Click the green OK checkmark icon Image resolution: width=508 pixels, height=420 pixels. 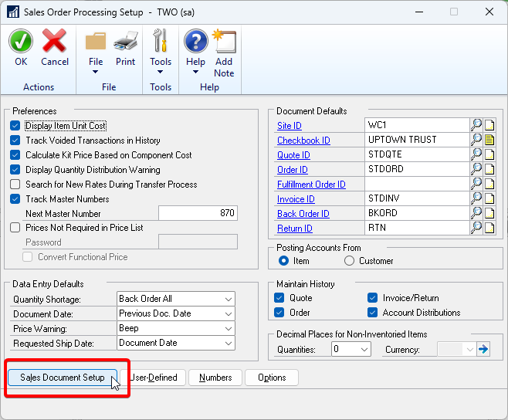[x=21, y=41]
